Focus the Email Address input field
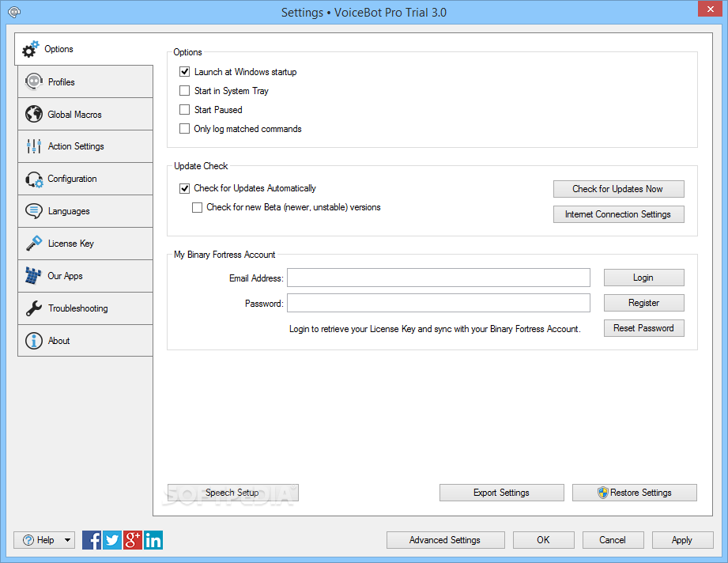Screen dimensions: 728x563 click(x=438, y=278)
